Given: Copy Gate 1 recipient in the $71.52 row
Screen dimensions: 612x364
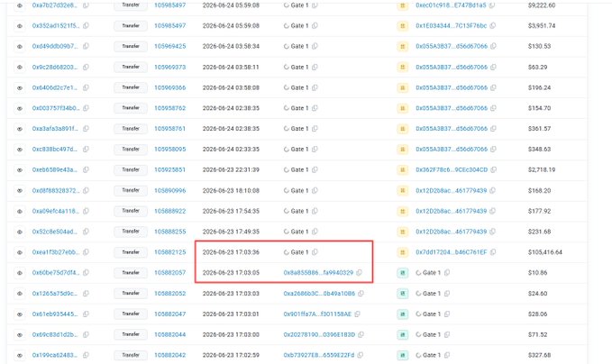Looking at the screenshot, I should [447, 334].
